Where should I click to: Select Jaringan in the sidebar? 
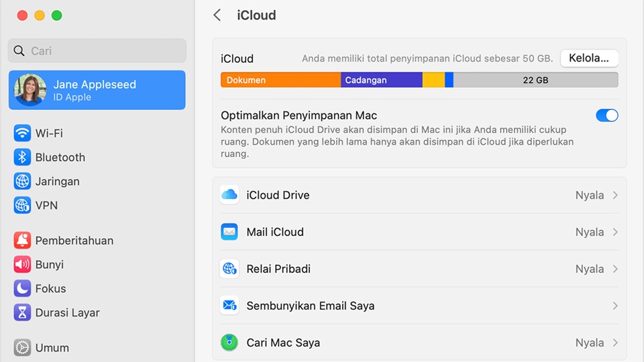(58, 182)
